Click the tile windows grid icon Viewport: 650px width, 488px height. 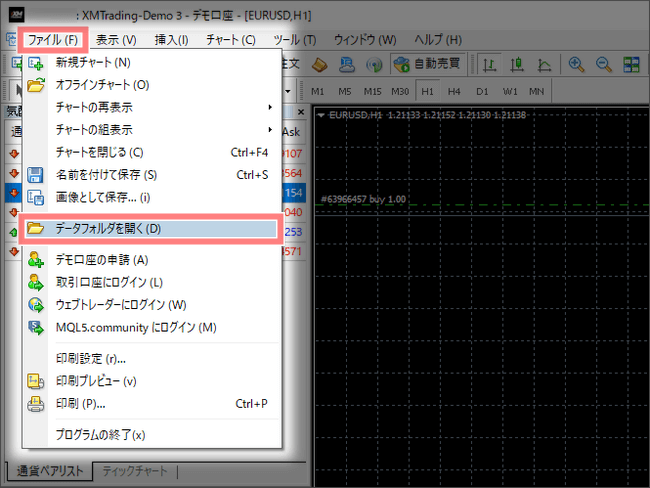click(x=631, y=65)
